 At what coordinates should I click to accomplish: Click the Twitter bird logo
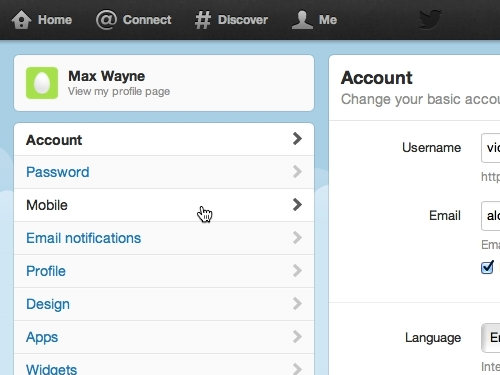[x=430, y=20]
